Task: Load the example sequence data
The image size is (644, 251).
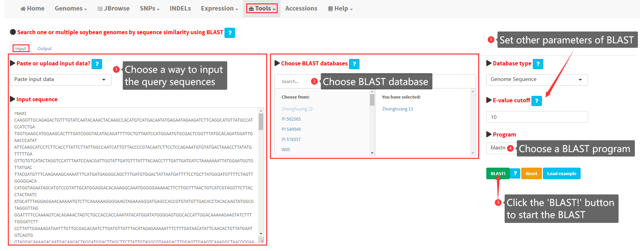Action: coord(561,173)
